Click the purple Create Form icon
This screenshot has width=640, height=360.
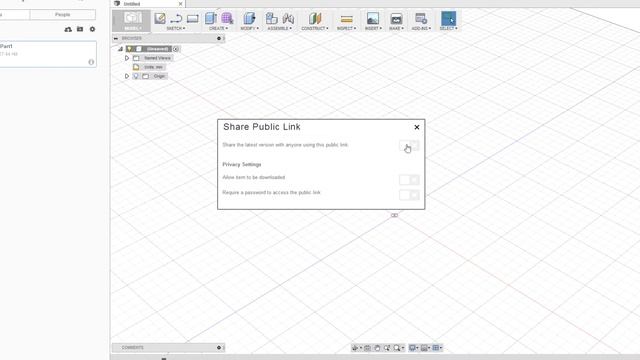[x=227, y=18]
